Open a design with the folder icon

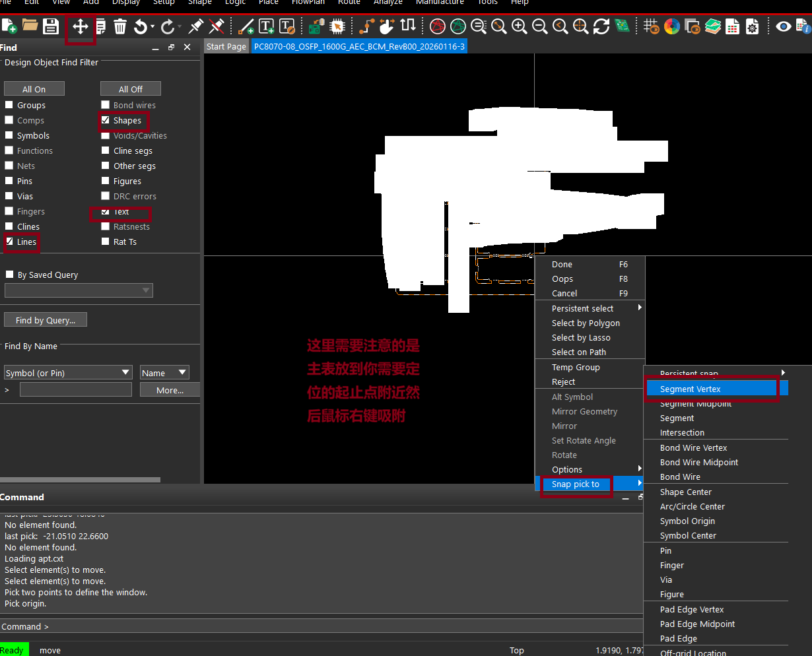click(30, 26)
